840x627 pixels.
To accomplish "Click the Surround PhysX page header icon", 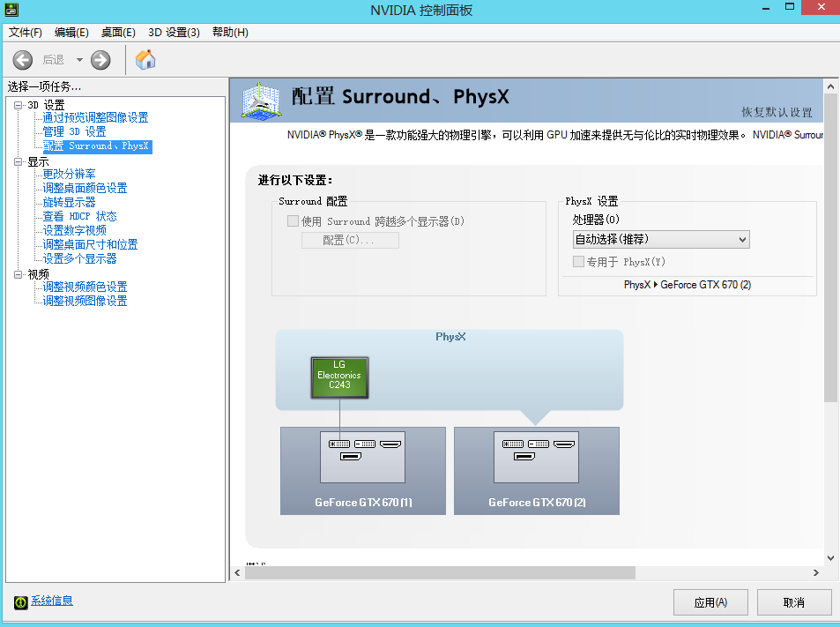I will (x=260, y=101).
